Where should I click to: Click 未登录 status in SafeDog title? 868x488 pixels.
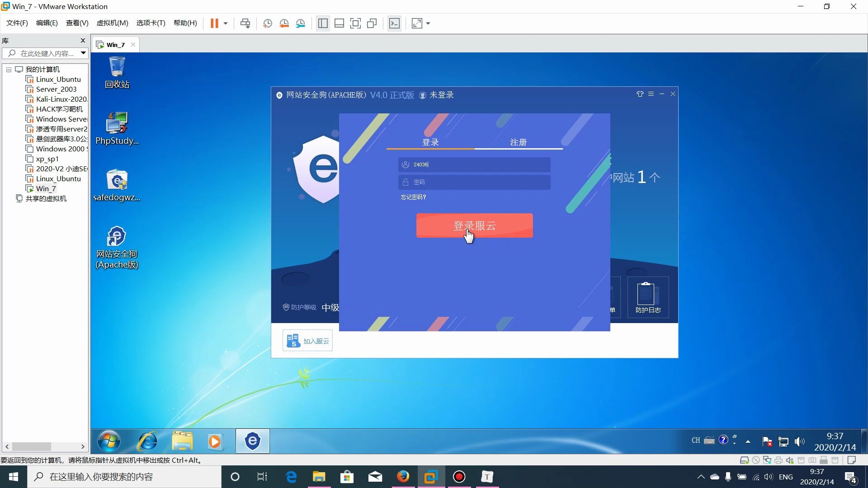coord(436,95)
